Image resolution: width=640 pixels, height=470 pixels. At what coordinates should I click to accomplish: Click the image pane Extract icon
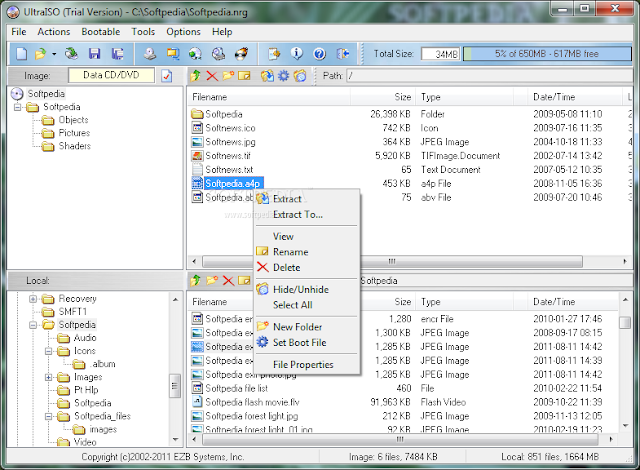pos(267,75)
